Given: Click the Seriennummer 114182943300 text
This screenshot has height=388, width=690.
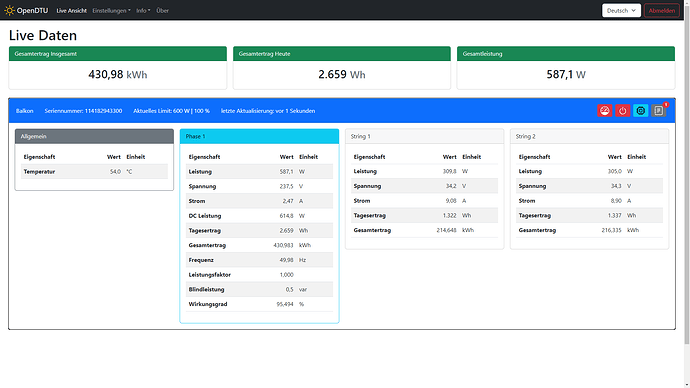Looking at the screenshot, I should pos(83,111).
